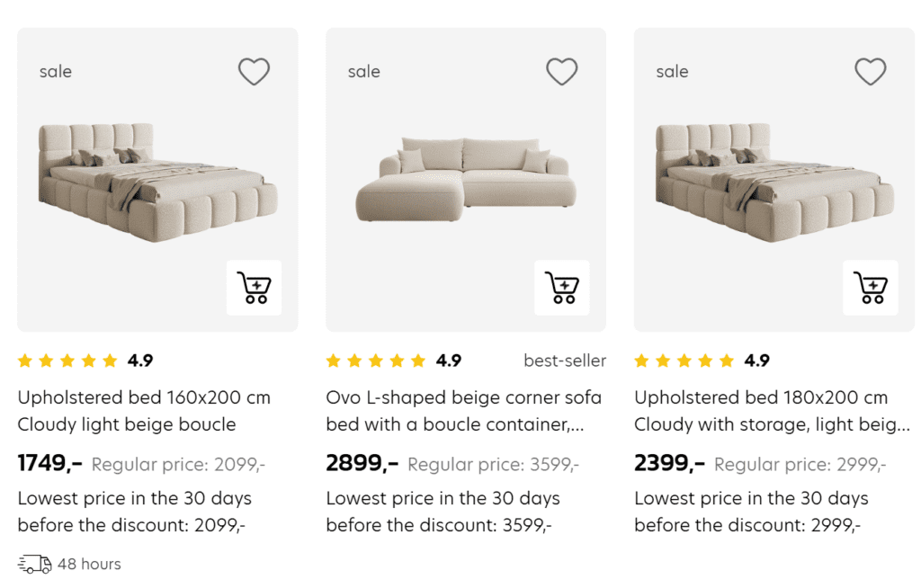Open the 160x200 Cloudy bed product image
921x588 pixels.
click(x=157, y=182)
